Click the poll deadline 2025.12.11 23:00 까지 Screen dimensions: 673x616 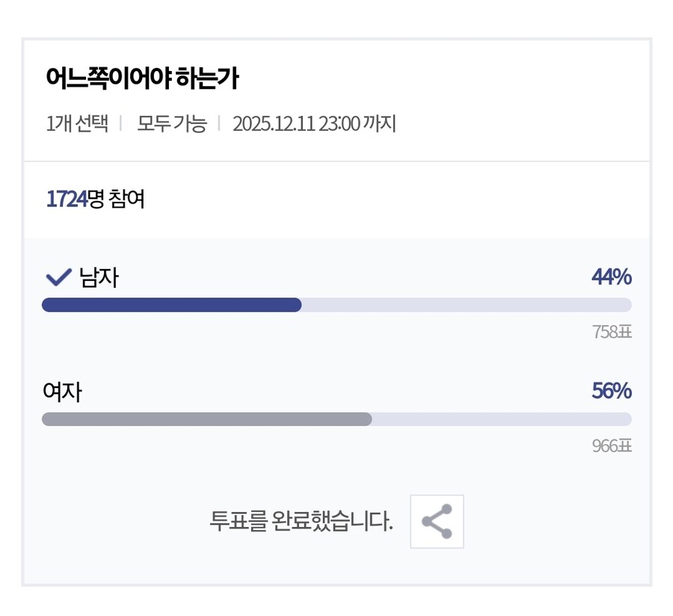pyautogui.click(x=314, y=123)
